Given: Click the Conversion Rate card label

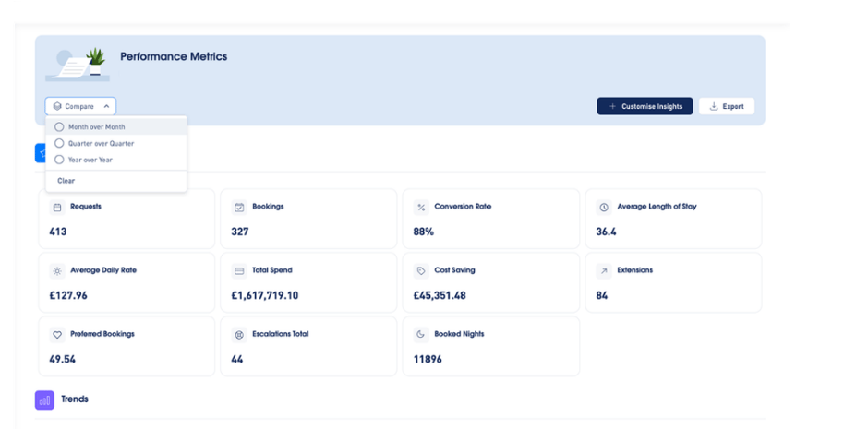Looking at the screenshot, I should [x=463, y=207].
